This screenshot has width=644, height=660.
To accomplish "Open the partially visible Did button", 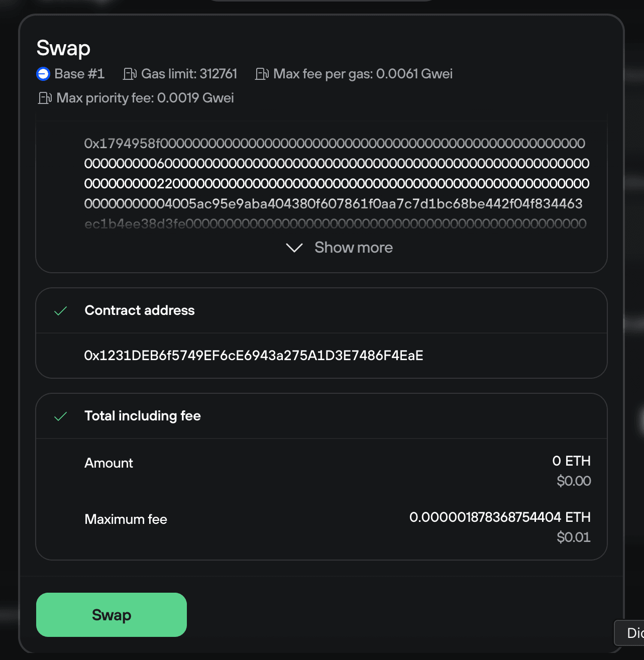I will (x=632, y=633).
